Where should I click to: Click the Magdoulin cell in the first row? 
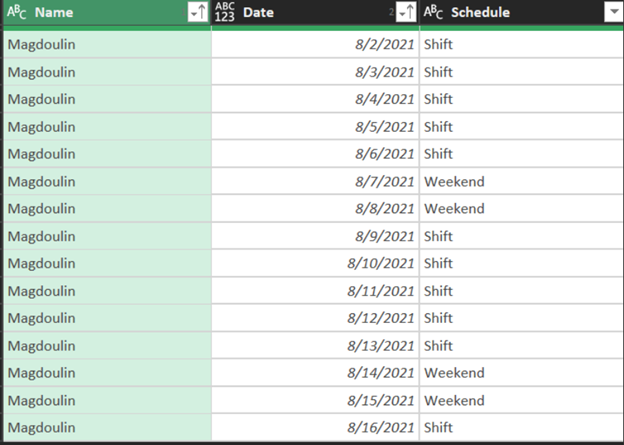pyautogui.click(x=107, y=44)
